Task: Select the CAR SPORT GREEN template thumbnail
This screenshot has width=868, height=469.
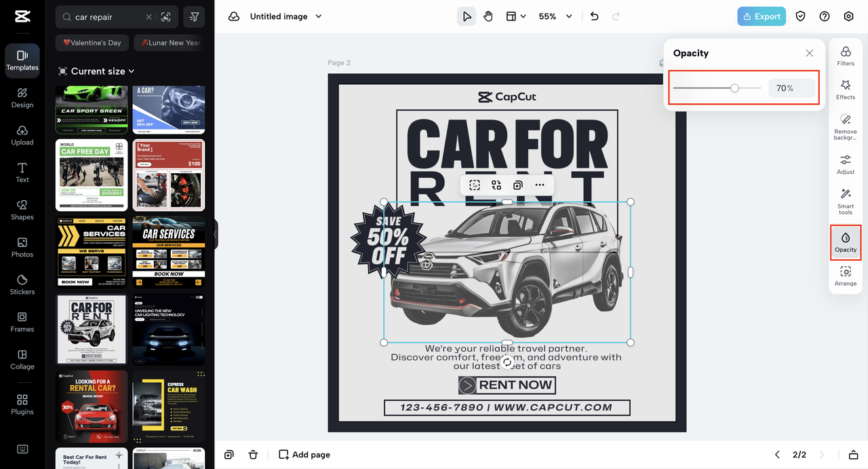Action: tap(92, 110)
